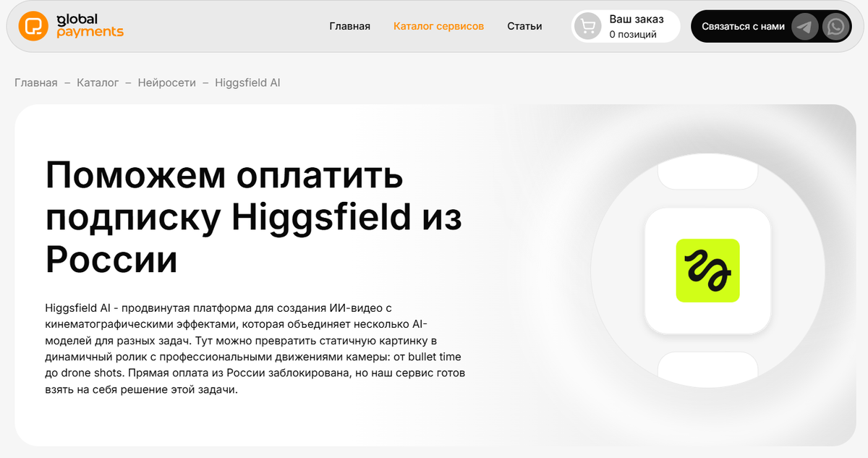Click the Связаться с нами button text
Screen dimensions: 868x458
tap(743, 26)
